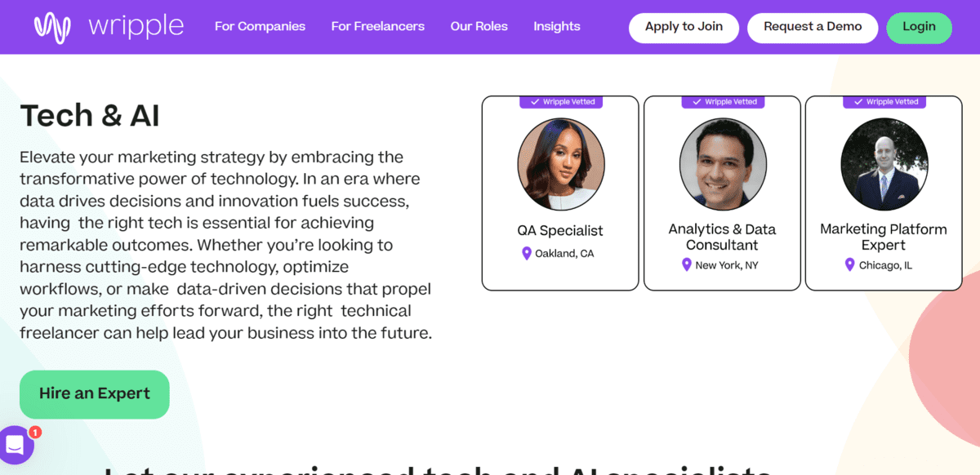Select the Analytics & Data Consultant photo
Image resolution: width=980 pixels, height=475 pixels.
coord(722,164)
